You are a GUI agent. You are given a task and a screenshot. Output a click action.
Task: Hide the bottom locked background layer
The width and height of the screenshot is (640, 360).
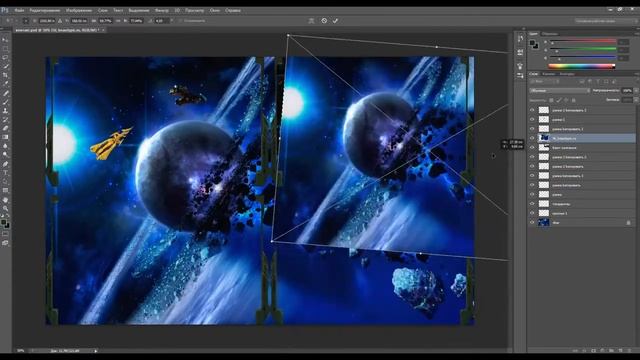click(x=532, y=222)
